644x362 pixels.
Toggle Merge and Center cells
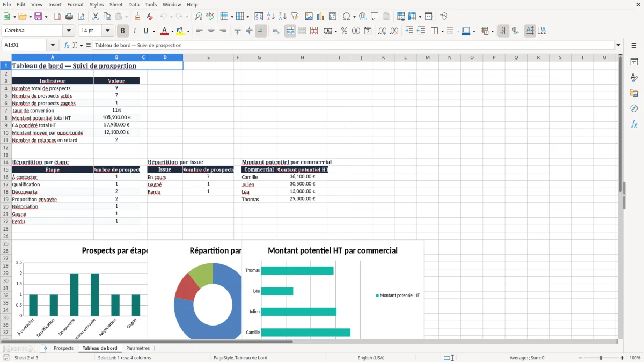click(290, 31)
